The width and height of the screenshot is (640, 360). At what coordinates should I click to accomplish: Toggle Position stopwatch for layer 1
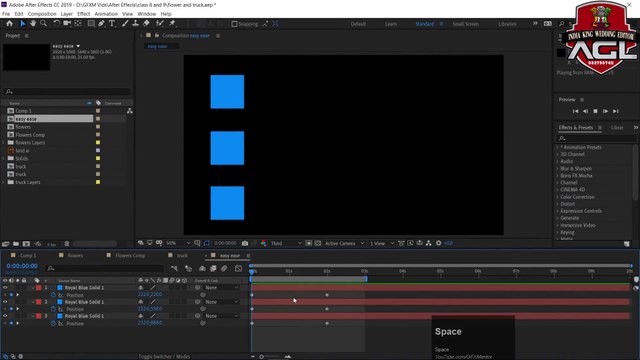[x=53, y=295]
